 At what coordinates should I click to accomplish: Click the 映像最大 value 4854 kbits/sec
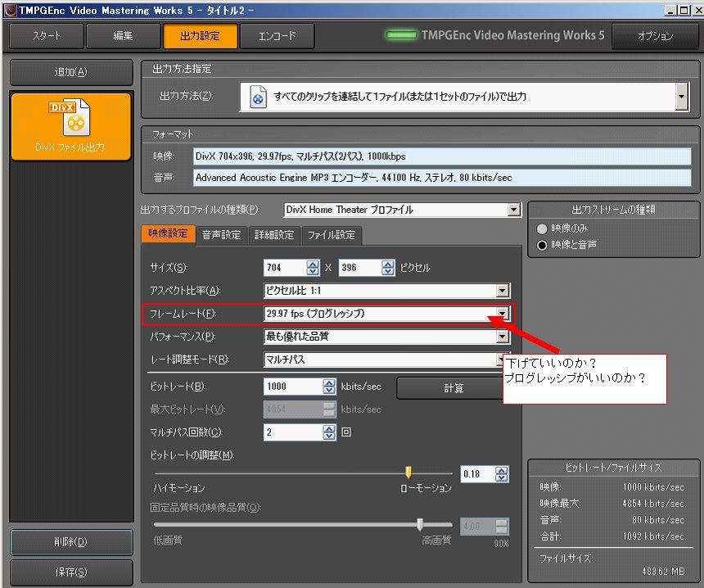click(x=653, y=503)
